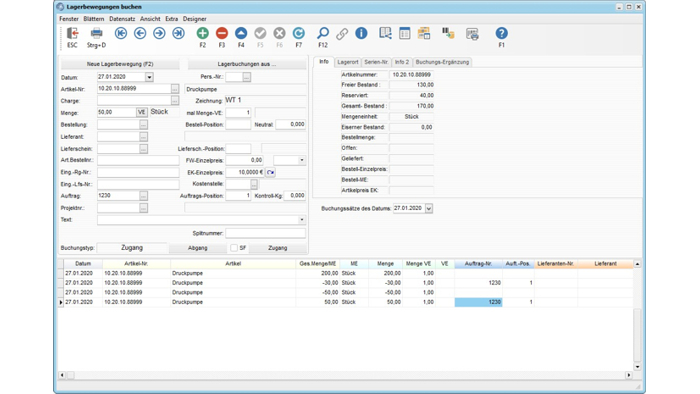Click the Lieferant column header
700x394 pixels.
[605, 264]
